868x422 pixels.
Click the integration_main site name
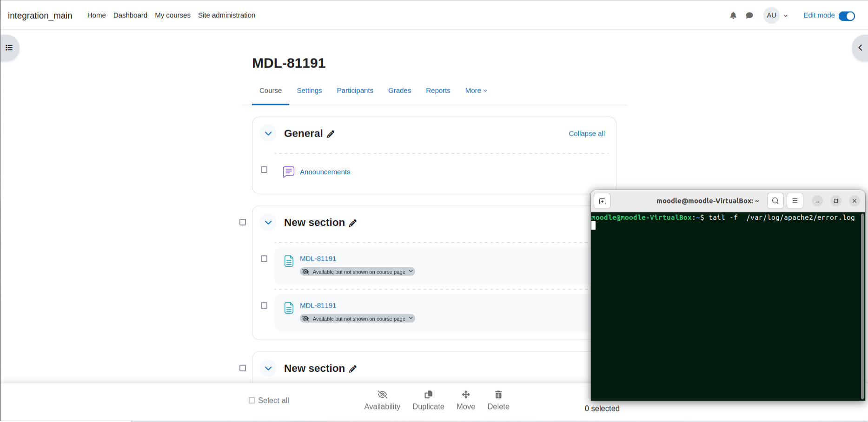click(40, 15)
